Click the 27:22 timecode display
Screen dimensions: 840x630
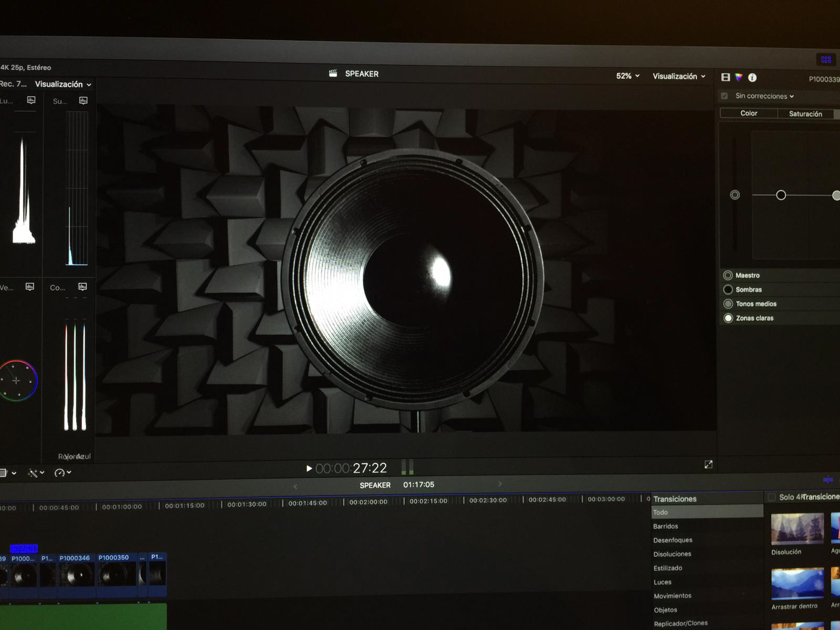(351, 468)
